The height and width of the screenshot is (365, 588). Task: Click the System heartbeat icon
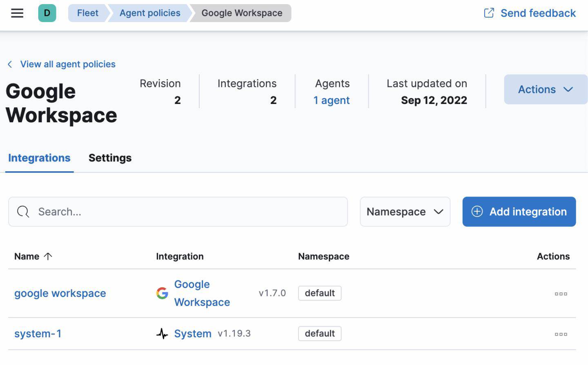click(162, 334)
